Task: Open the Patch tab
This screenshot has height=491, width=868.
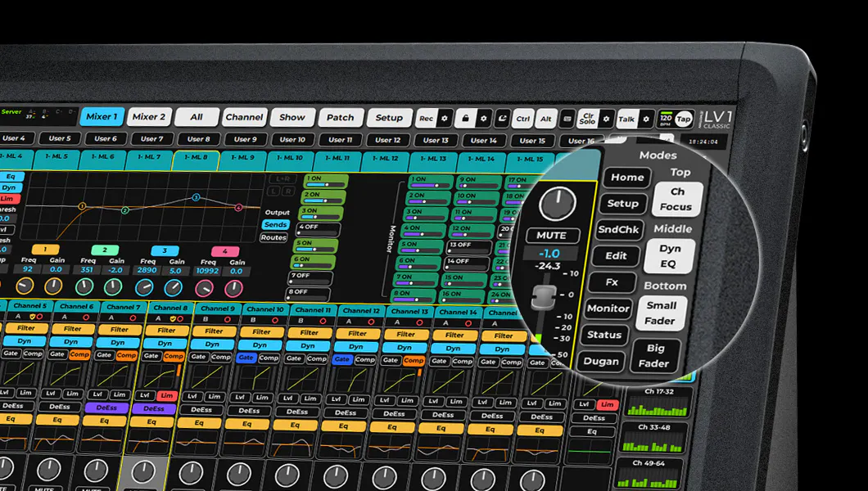Action: [341, 118]
